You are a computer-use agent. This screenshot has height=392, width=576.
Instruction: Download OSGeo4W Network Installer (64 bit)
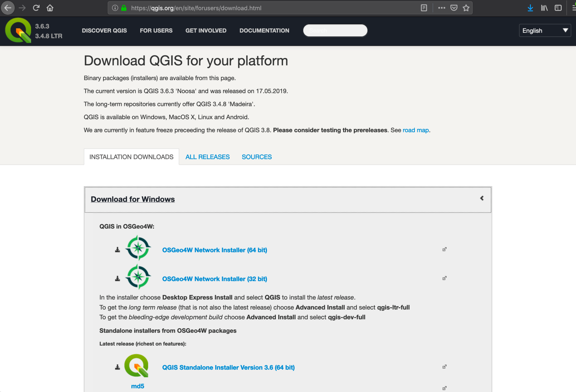coord(215,250)
